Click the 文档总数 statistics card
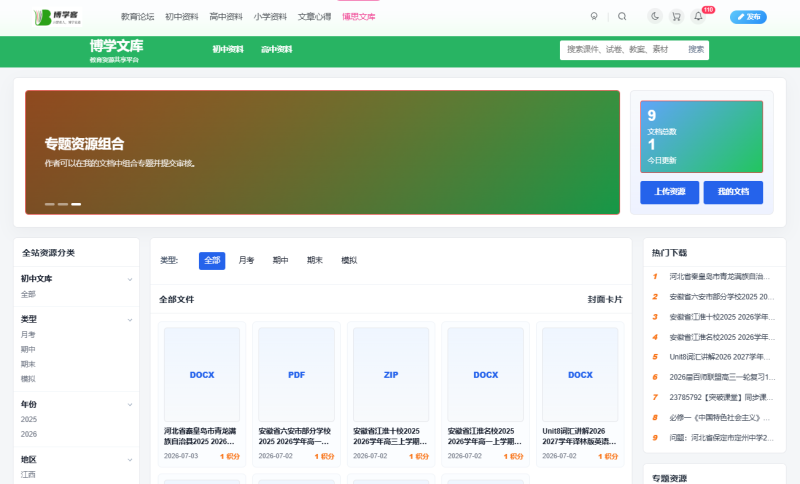 point(702,137)
